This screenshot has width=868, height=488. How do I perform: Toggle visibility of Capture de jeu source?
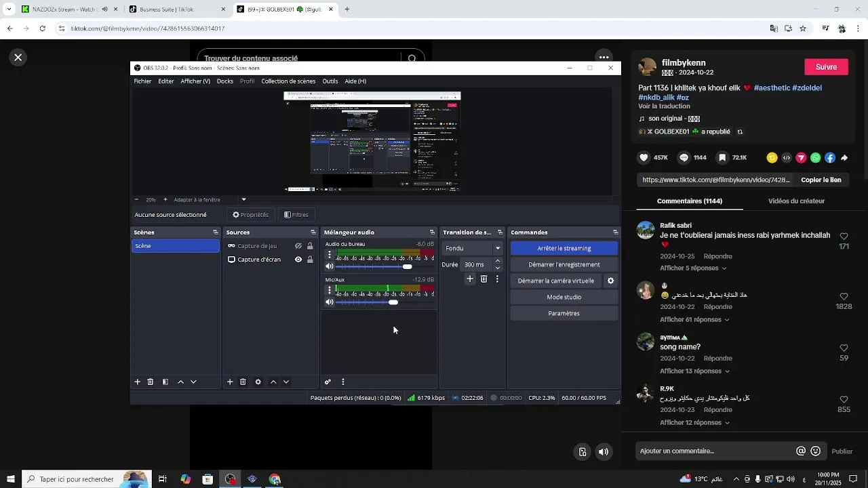pyautogui.click(x=298, y=246)
